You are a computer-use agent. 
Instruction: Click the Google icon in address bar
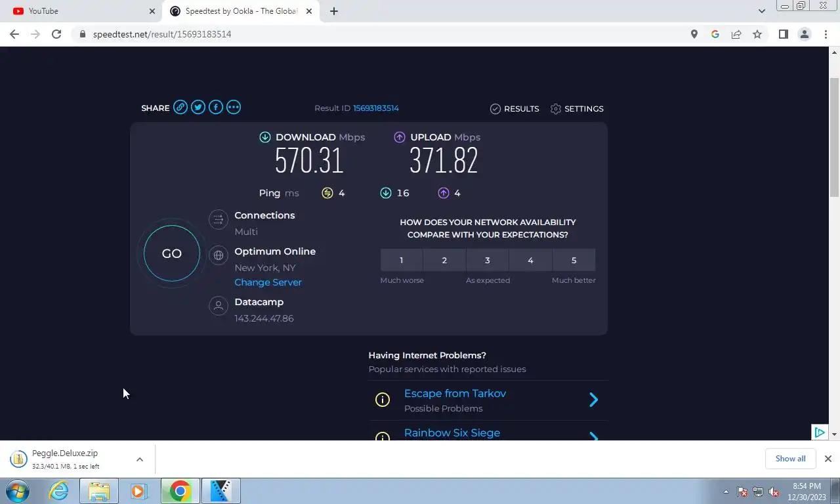click(x=715, y=34)
